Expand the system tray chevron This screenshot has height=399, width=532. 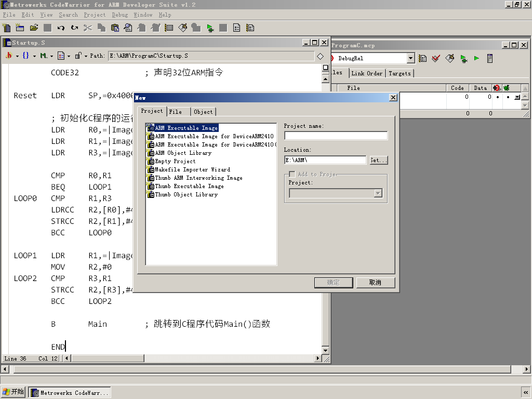coord(526,393)
